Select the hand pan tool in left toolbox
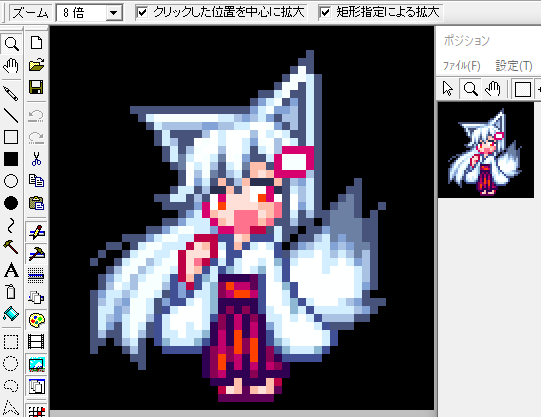The height and width of the screenshot is (417, 541). (11, 66)
